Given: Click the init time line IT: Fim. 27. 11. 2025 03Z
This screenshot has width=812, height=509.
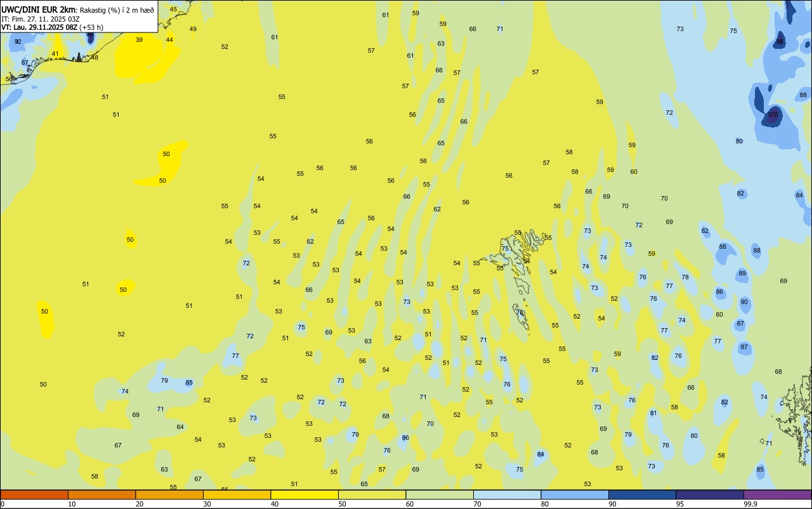Looking at the screenshot, I should click(x=41, y=19).
